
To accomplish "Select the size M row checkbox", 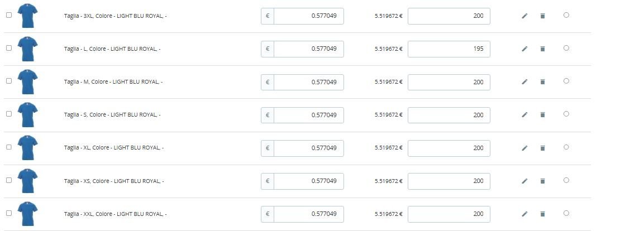I will (x=8, y=81).
